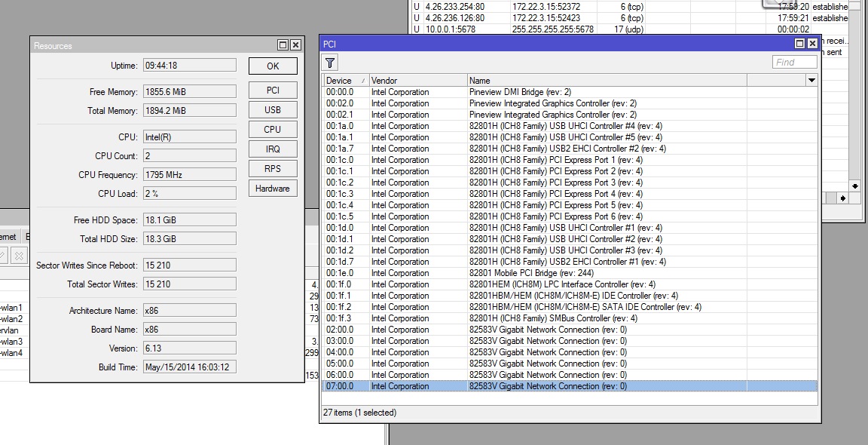The height and width of the screenshot is (445, 868).
Task: Select row 00:1a.1 USB UHCI Controller #5
Action: coord(570,137)
